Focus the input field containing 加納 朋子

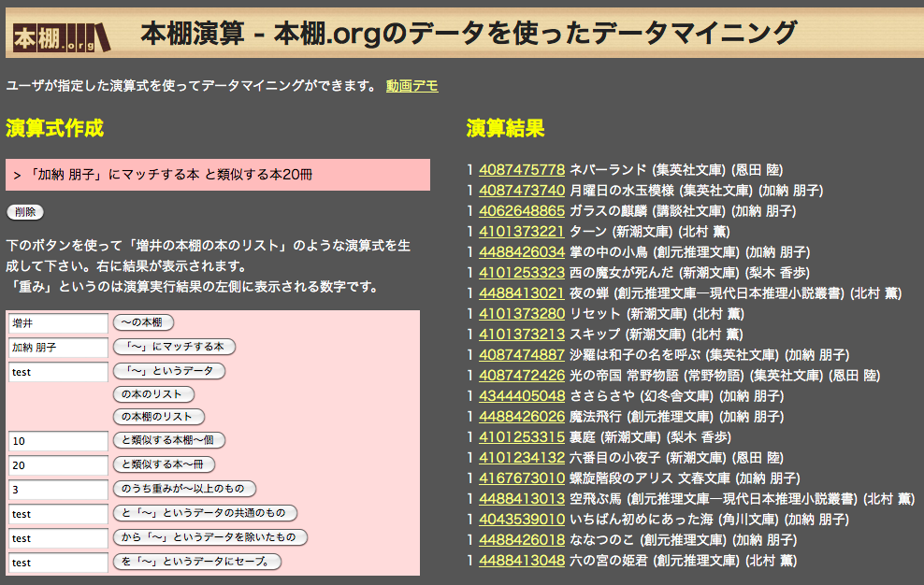click(58, 348)
